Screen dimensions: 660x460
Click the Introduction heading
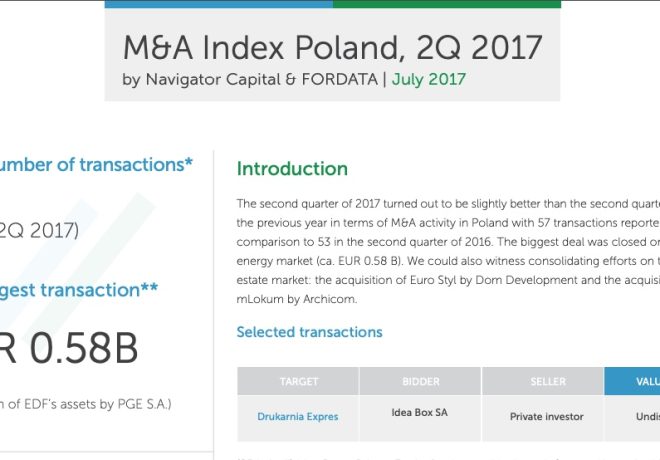pos(292,169)
